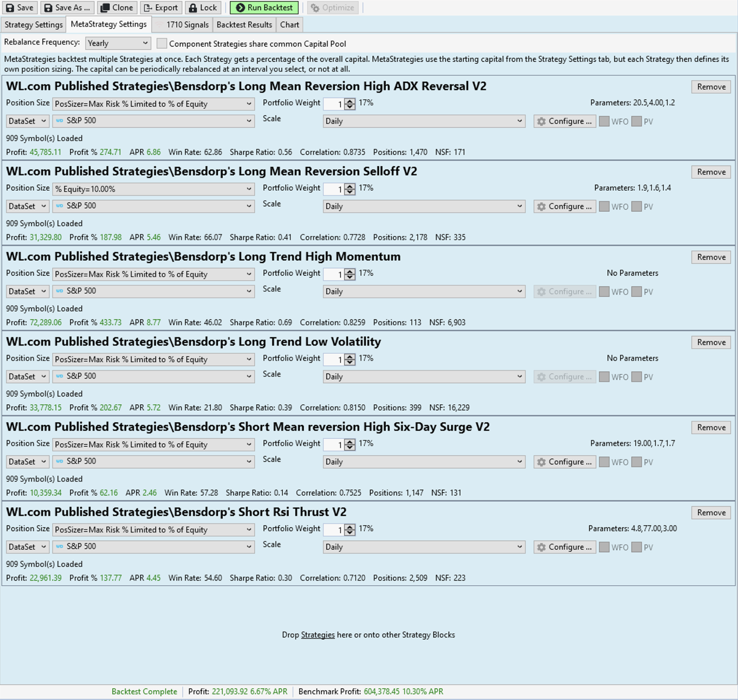Enable Component Strategies share common Capital Pool
738x700 pixels.
161,43
